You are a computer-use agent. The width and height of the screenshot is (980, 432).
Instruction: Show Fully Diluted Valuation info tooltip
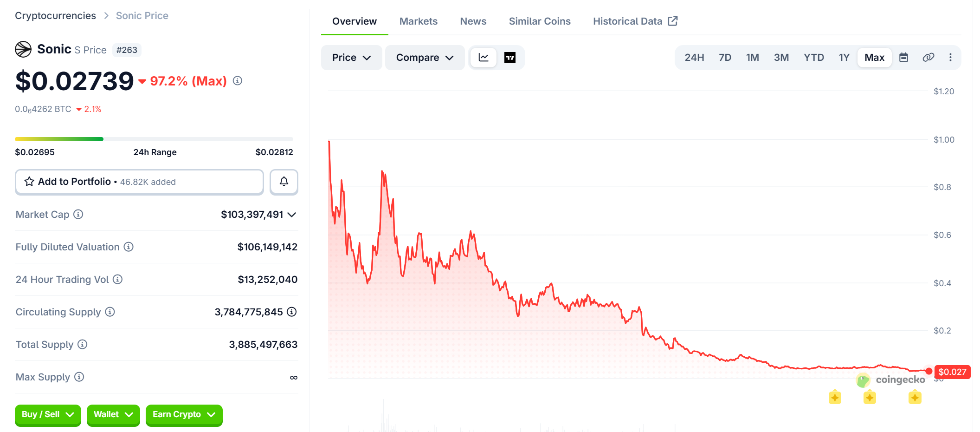point(129,247)
